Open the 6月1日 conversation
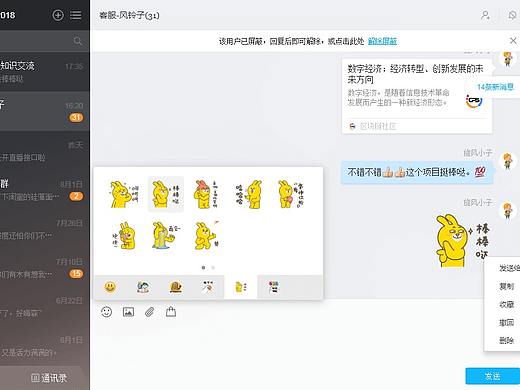 45,346
